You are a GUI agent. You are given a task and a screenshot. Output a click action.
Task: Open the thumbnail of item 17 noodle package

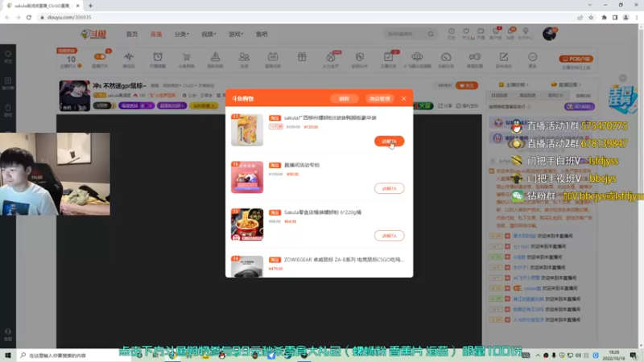[247, 130]
